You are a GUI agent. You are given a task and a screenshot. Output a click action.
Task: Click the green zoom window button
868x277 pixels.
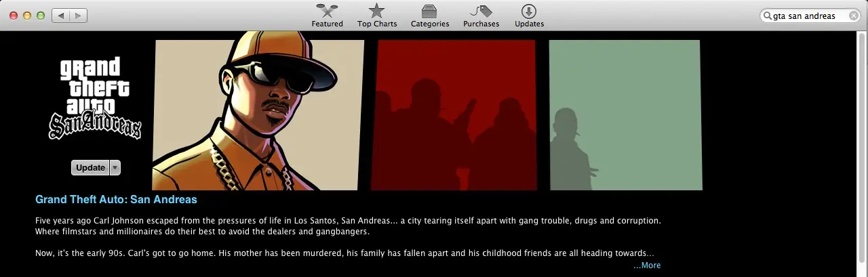point(41,15)
